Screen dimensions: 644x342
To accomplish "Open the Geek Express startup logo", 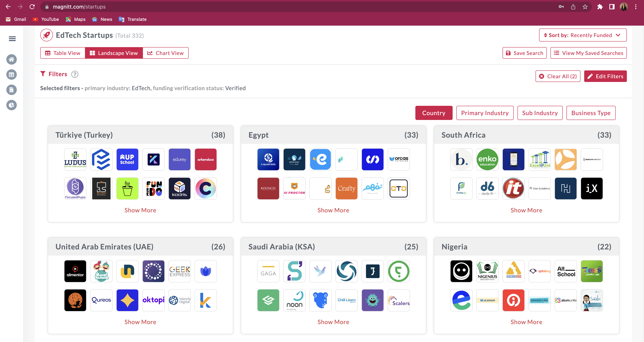I will [179, 271].
